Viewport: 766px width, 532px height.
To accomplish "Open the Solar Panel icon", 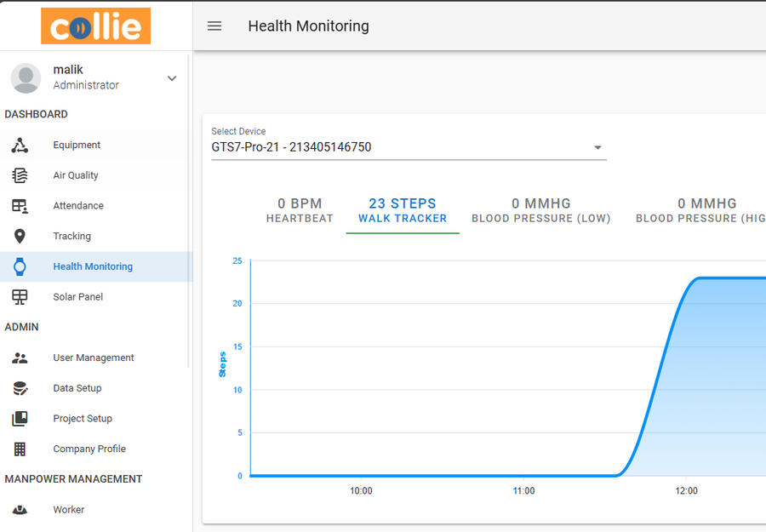I will point(20,297).
